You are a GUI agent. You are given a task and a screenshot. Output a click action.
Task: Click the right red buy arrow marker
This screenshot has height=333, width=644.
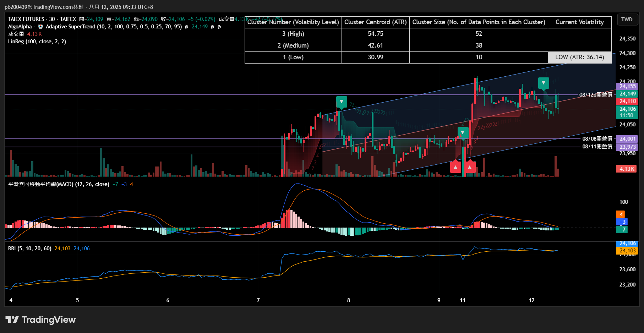point(470,166)
